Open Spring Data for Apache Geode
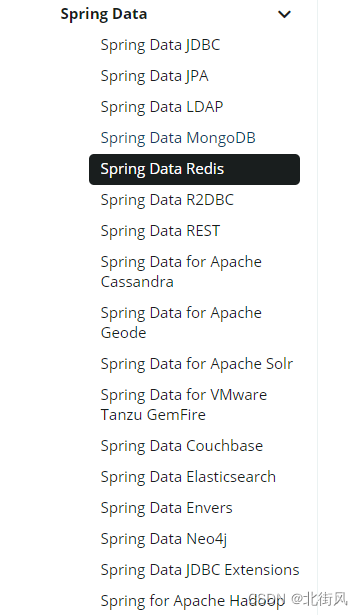The height and width of the screenshot is (615, 363). coord(181,323)
